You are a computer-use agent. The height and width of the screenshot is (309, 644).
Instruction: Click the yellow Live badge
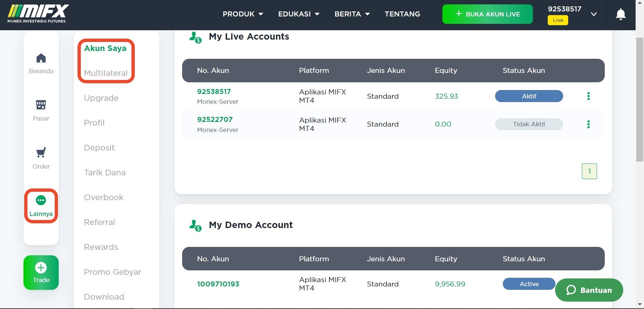point(558,20)
